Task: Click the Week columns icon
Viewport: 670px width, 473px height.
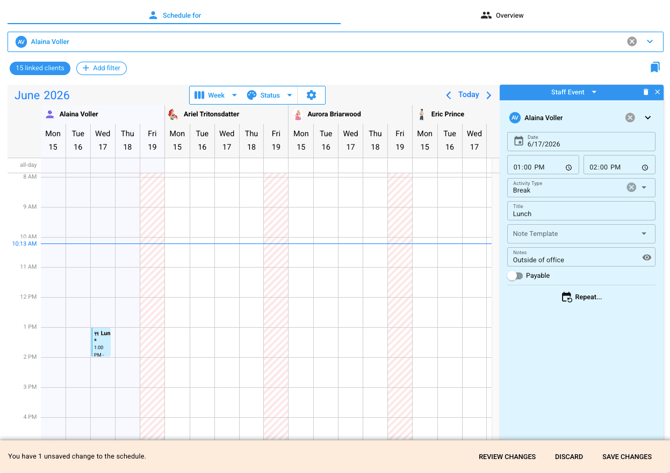Action: pos(199,95)
